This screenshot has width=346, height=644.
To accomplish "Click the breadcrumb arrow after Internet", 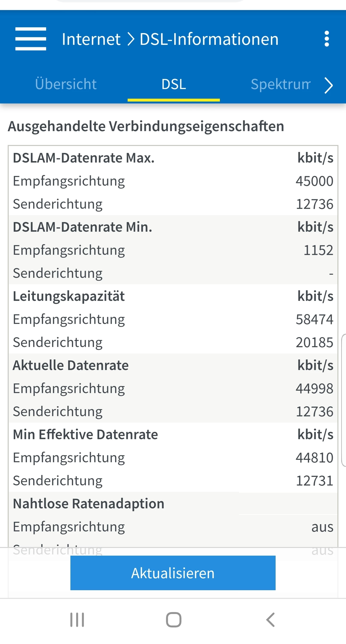I will [x=131, y=39].
